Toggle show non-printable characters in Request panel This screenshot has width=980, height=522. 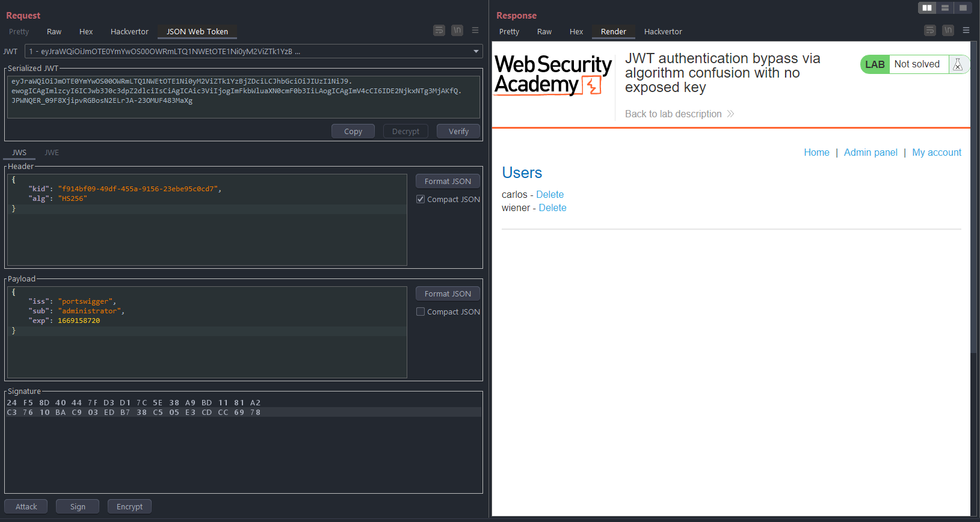coord(457,30)
